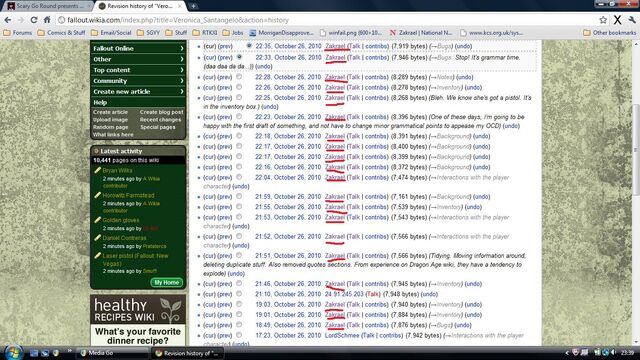This screenshot has width=640, height=360.
Task: Select radio button for 22:28 revision
Action: point(239,76)
